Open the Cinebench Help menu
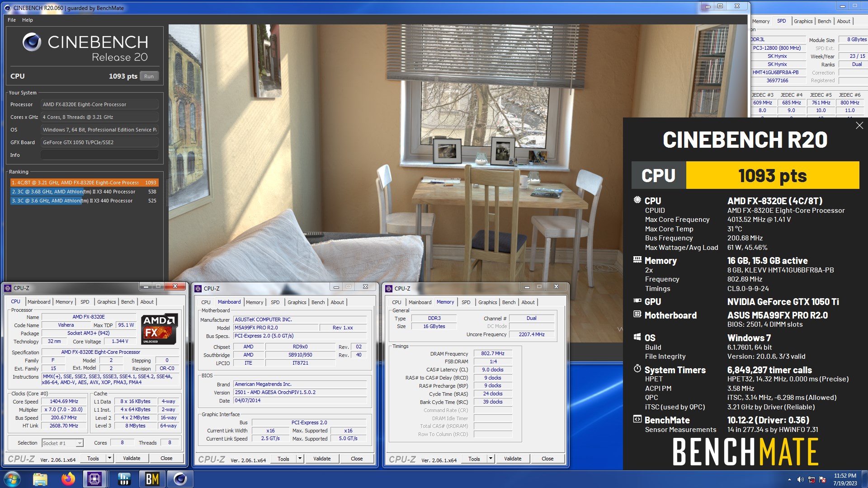Image resolution: width=868 pixels, height=488 pixels. (28, 20)
